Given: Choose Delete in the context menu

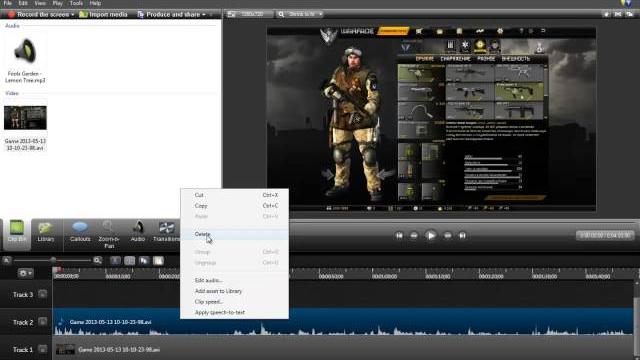Looking at the screenshot, I should coord(235,234).
